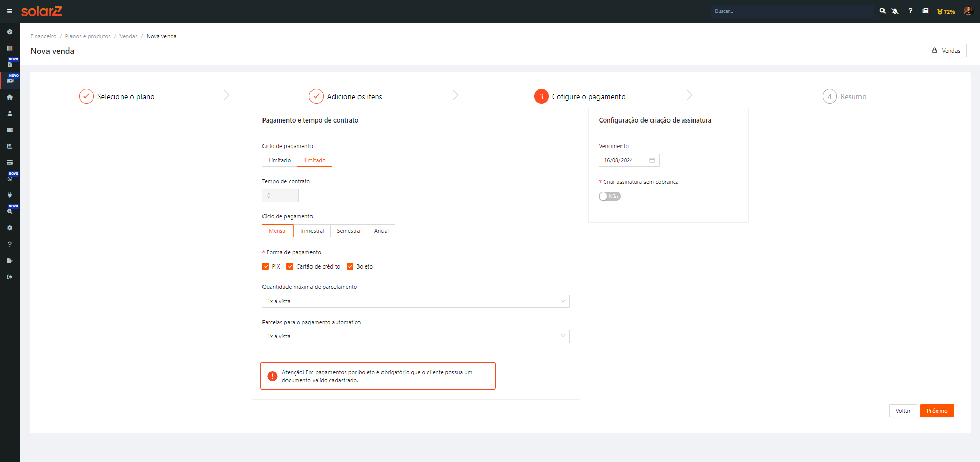Toggle Criar assinatura sem cobrança switch
Image resolution: width=980 pixels, height=462 pixels.
click(x=609, y=197)
